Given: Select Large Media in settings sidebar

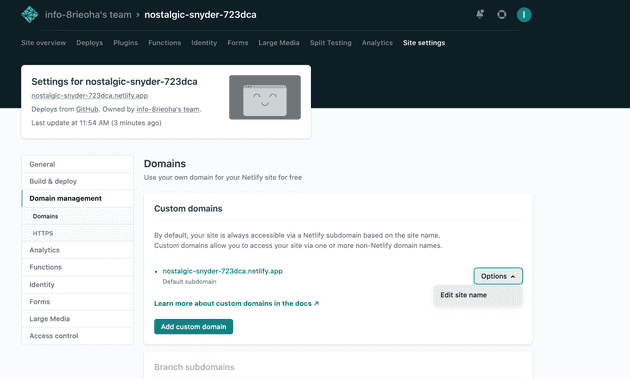Looking at the screenshot, I should click(77, 319).
